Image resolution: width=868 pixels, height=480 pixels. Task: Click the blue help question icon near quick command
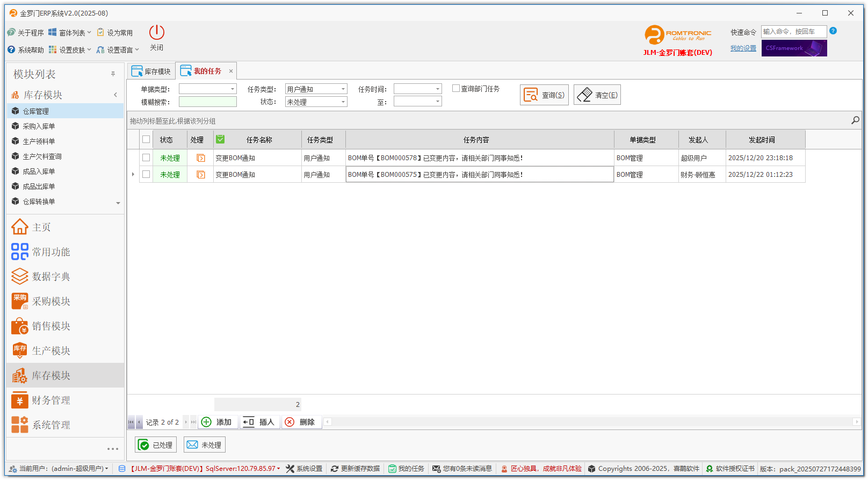click(833, 31)
